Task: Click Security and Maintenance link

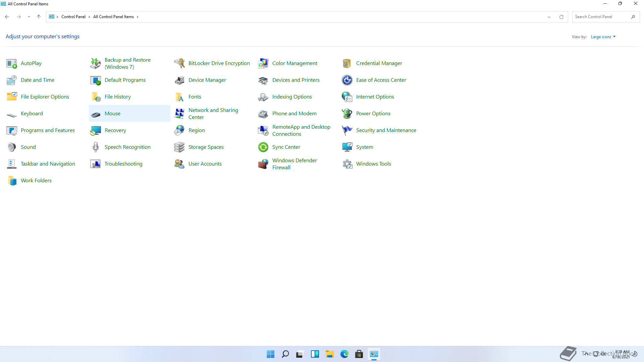Action: [386, 130]
